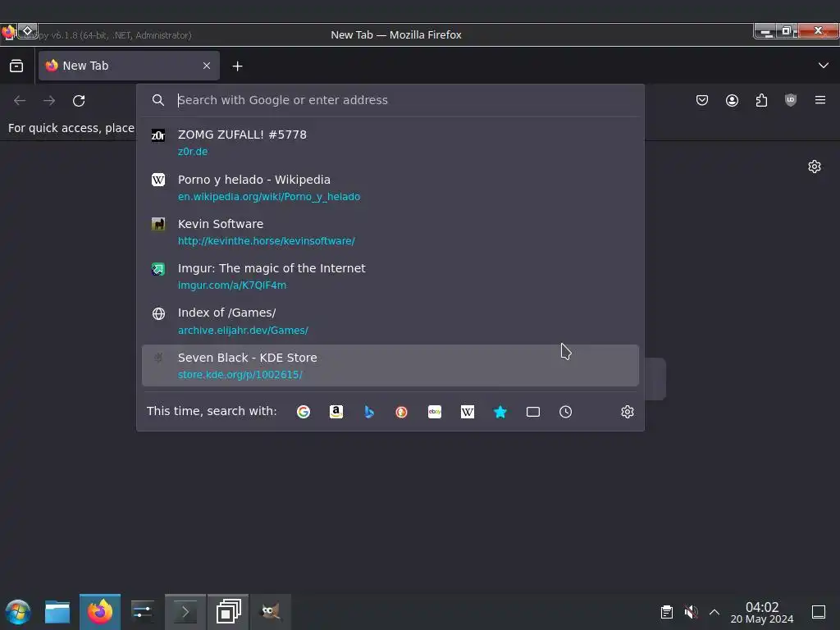Viewport: 840px width, 630px height.
Task: Open Porno y helado Wikipedia suggestion
Action: [x=390, y=188]
